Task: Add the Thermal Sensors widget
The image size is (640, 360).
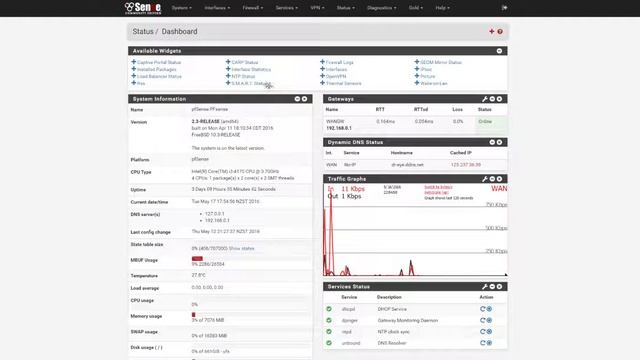Action: coord(341,83)
